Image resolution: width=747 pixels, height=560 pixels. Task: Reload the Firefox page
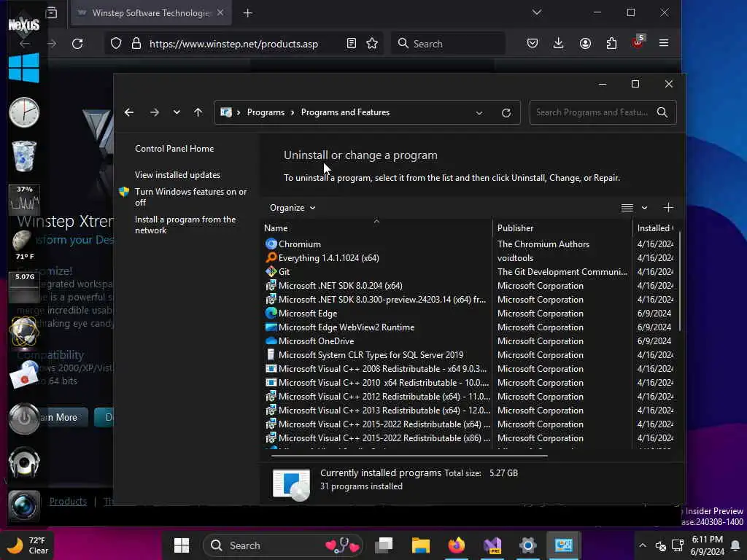(77, 44)
